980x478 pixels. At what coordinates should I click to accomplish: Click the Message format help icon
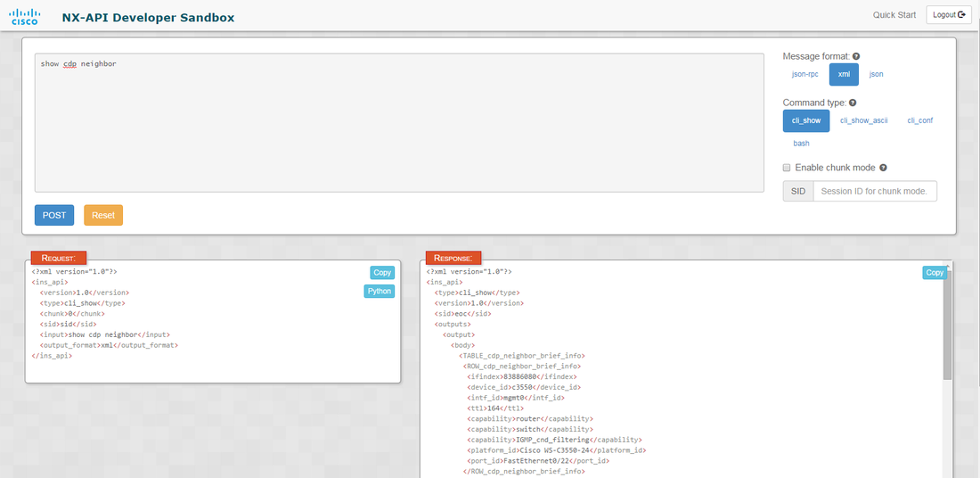856,56
